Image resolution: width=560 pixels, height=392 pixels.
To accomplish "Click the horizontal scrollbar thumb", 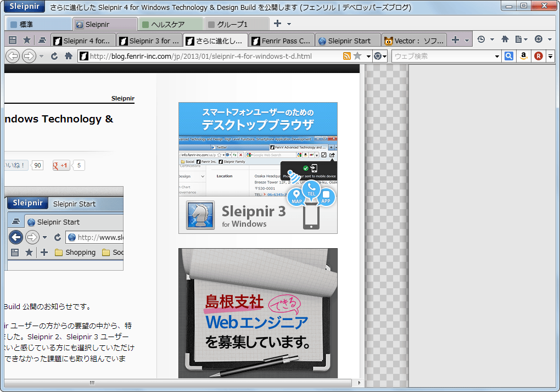I will click(x=177, y=383).
